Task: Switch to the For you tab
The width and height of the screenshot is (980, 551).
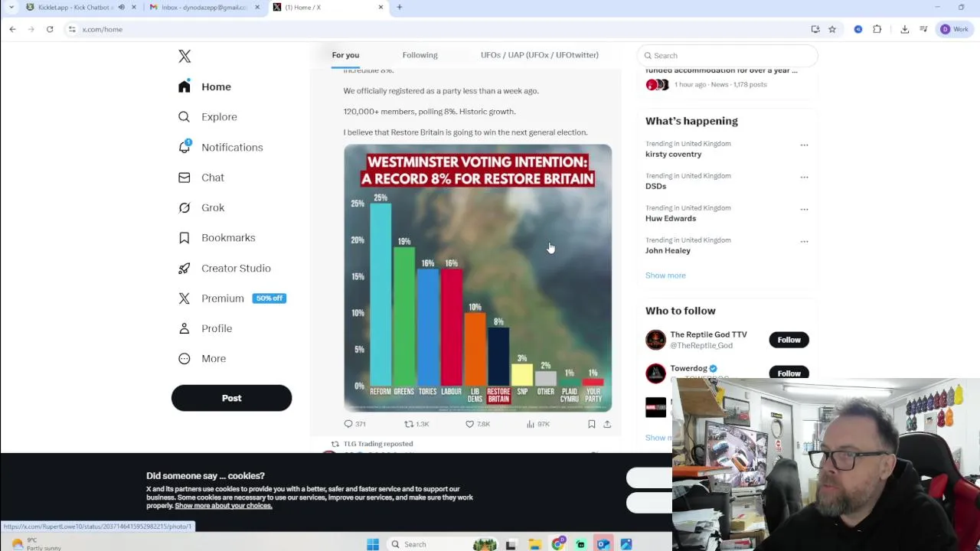Action: [345, 55]
